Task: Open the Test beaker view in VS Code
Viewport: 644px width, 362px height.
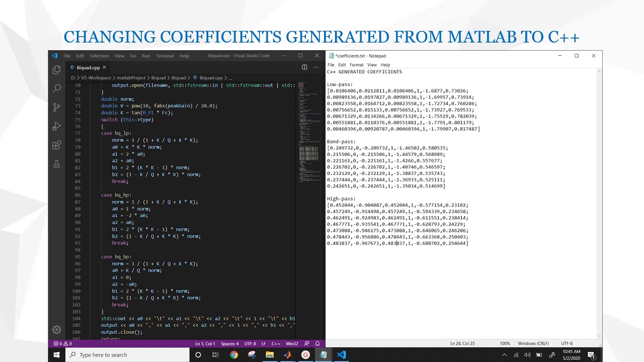Action: click(56, 164)
